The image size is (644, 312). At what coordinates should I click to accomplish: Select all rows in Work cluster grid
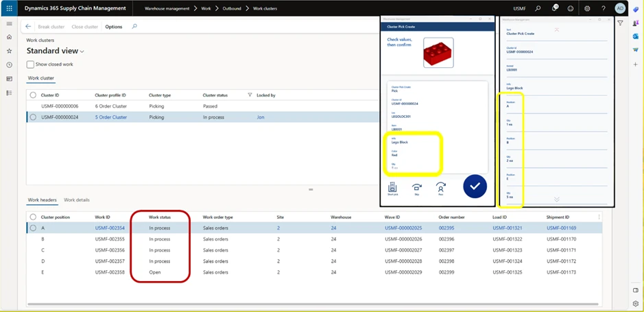tap(33, 95)
